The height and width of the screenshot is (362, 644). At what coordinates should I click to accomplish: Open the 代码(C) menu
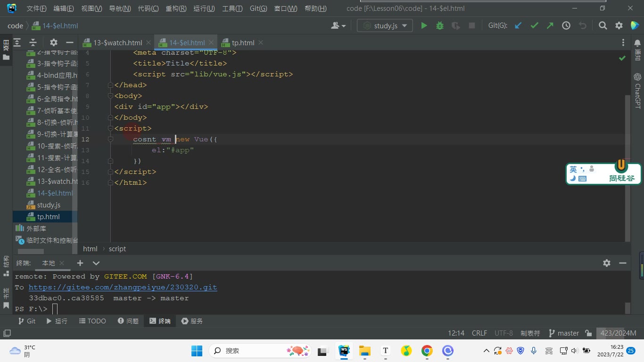(148, 8)
